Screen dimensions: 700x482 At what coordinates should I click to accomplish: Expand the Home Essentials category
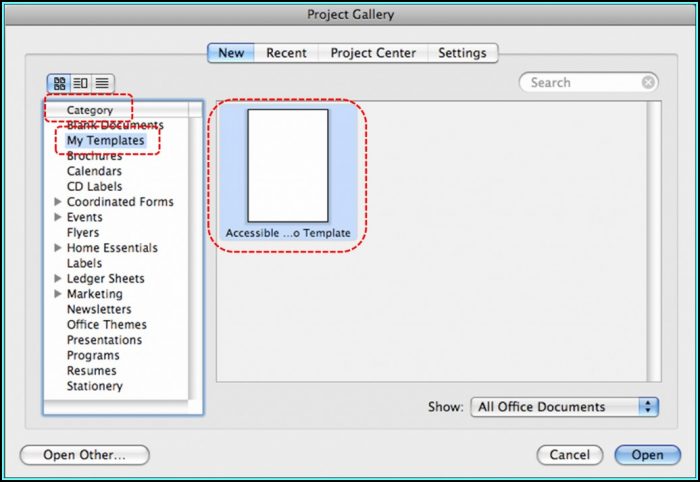click(58, 248)
